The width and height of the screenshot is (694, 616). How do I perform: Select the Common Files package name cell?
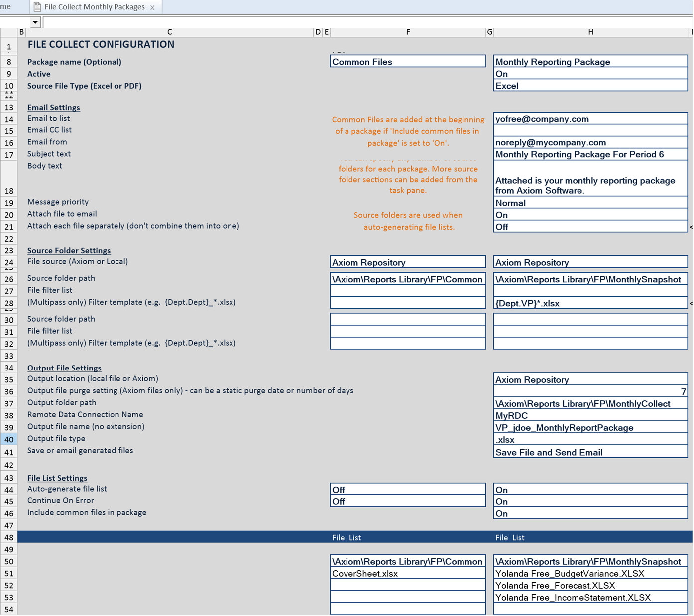(x=407, y=62)
